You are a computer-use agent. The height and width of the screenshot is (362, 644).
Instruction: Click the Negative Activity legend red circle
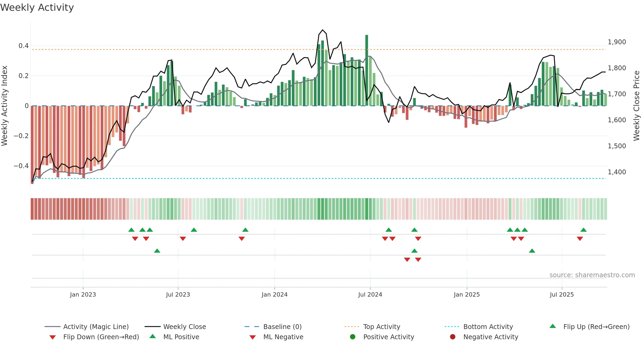(x=453, y=337)
